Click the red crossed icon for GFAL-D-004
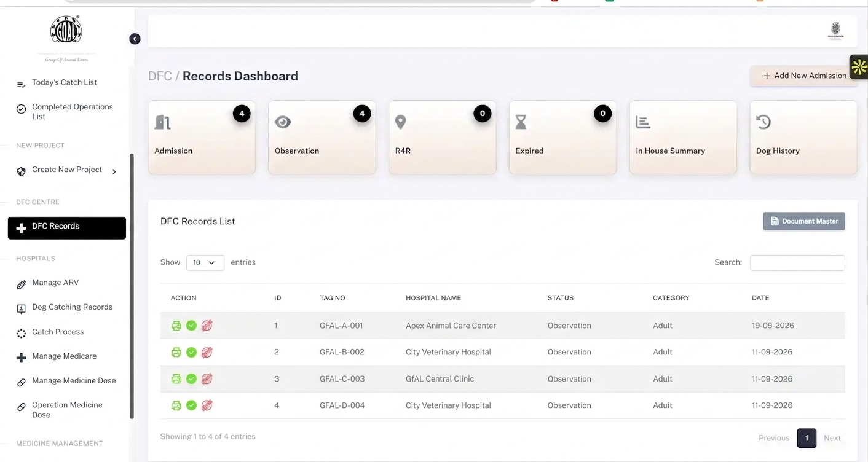This screenshot has width=868, height=462. pyautogui.click(x=207, y=405)
